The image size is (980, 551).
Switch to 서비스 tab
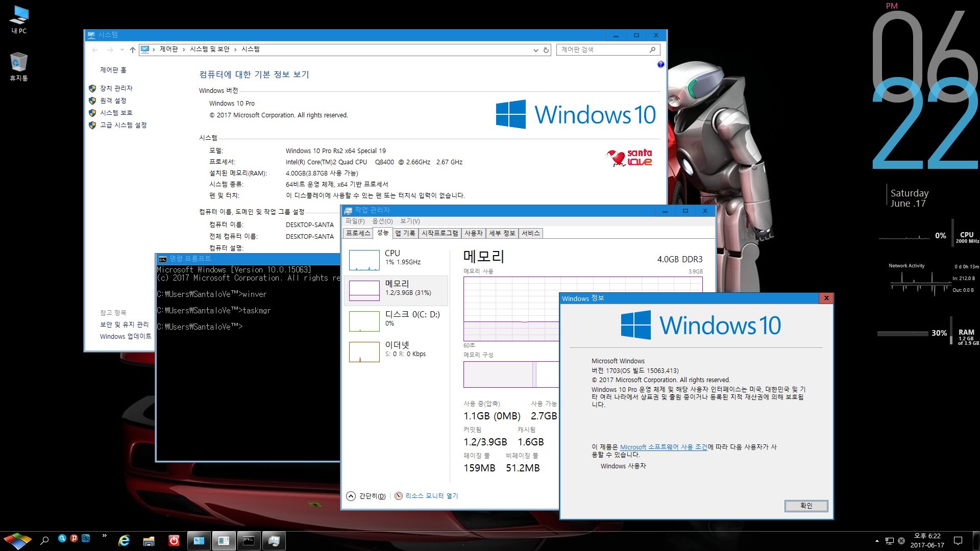pos(530,233)
